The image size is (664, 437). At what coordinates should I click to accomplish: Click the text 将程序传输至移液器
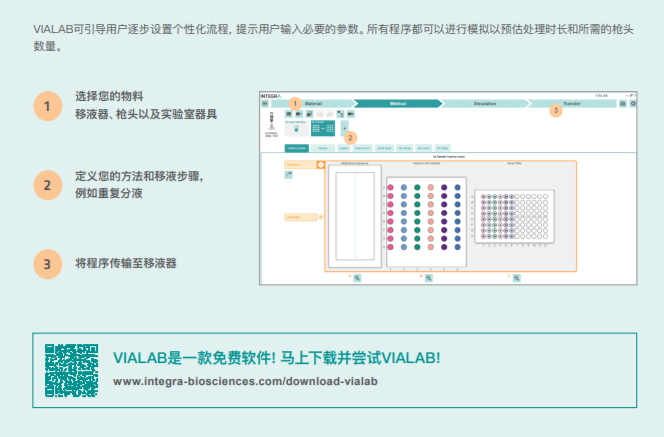pyautogui.click(x=126, y=263)
